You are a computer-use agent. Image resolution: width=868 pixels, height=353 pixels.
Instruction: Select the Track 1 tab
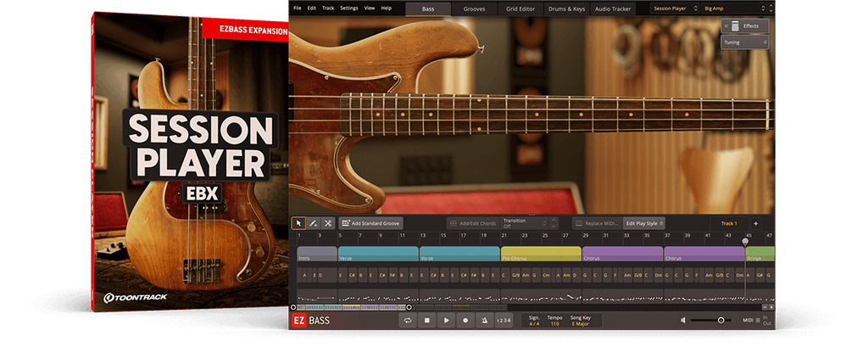(729, 223)
